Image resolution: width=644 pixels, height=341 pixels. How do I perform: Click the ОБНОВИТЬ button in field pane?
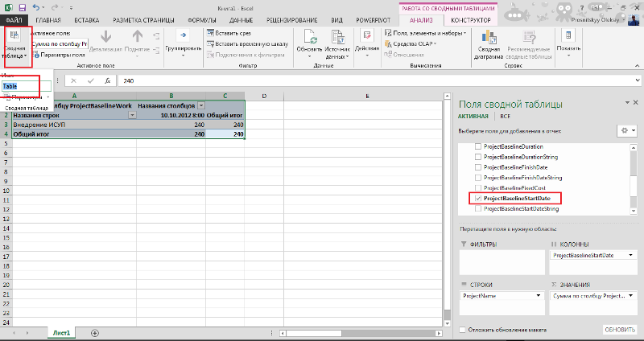pyautogui.click(x=620, y=330)
